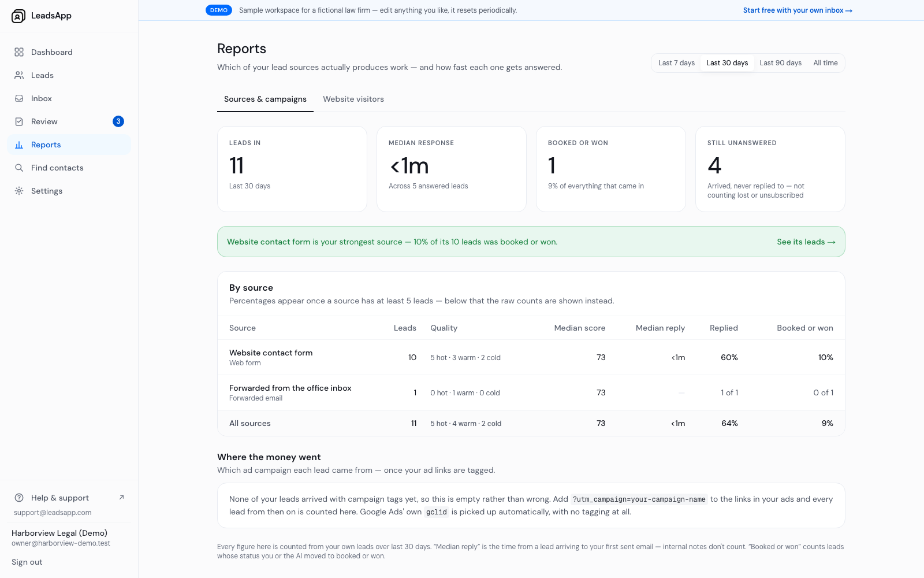Select the Last 7 days range

click(x=676, y=63)
